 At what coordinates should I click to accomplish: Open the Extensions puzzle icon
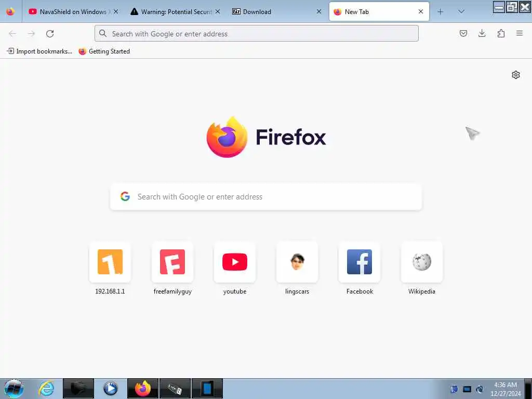(x=501, y=33)
